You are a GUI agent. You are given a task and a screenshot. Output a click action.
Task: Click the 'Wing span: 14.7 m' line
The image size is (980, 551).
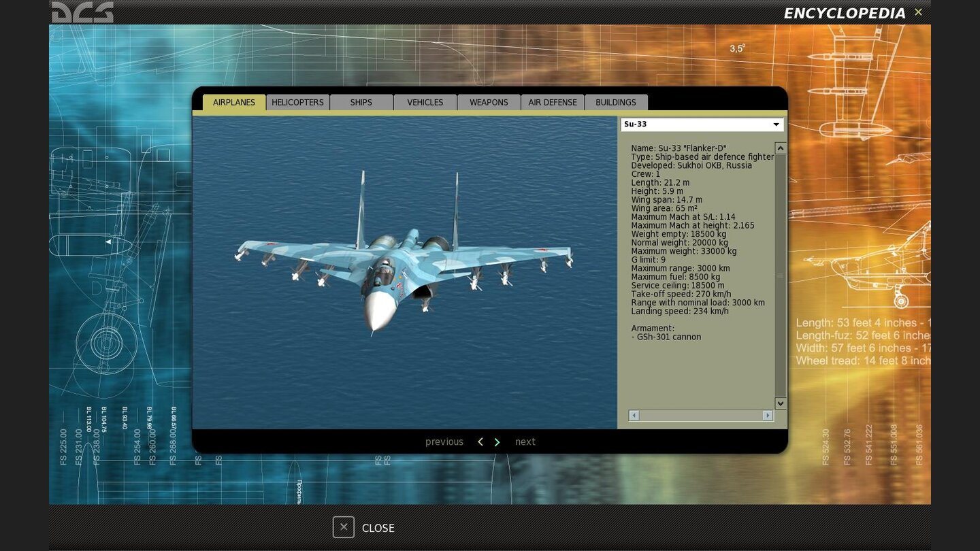pos(666,200)
